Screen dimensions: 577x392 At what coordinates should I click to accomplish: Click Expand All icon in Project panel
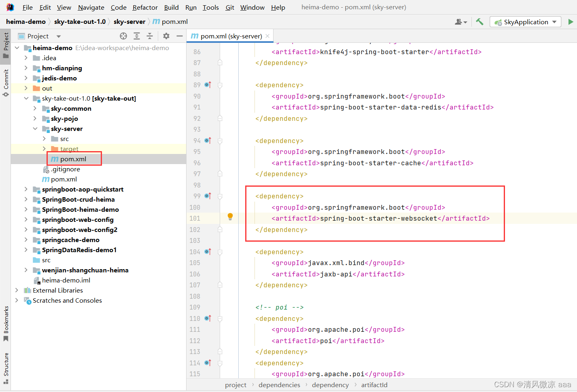[137, 36]
